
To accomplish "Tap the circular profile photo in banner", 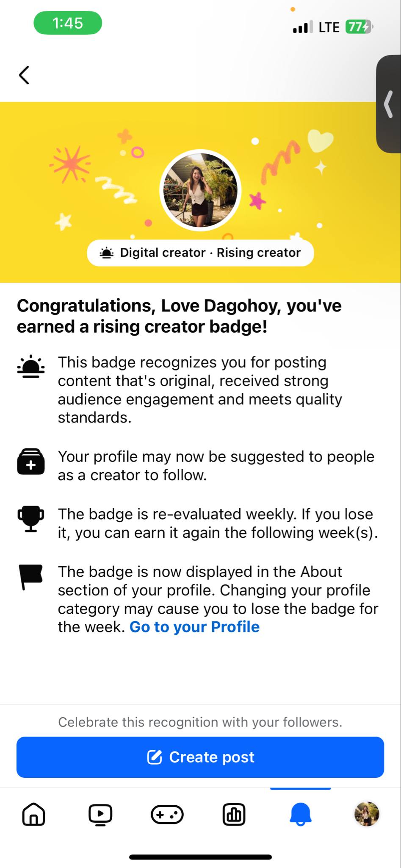I will pos(200,190).
